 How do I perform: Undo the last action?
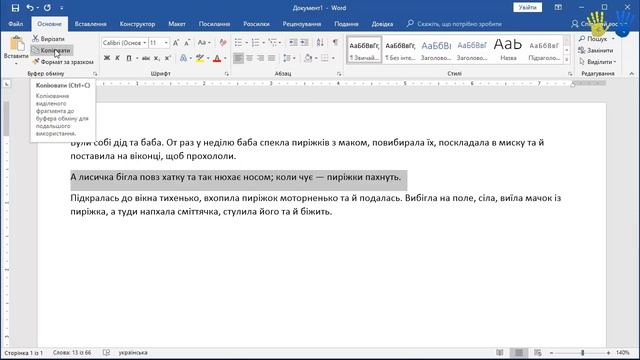click(x=30, y=8)
